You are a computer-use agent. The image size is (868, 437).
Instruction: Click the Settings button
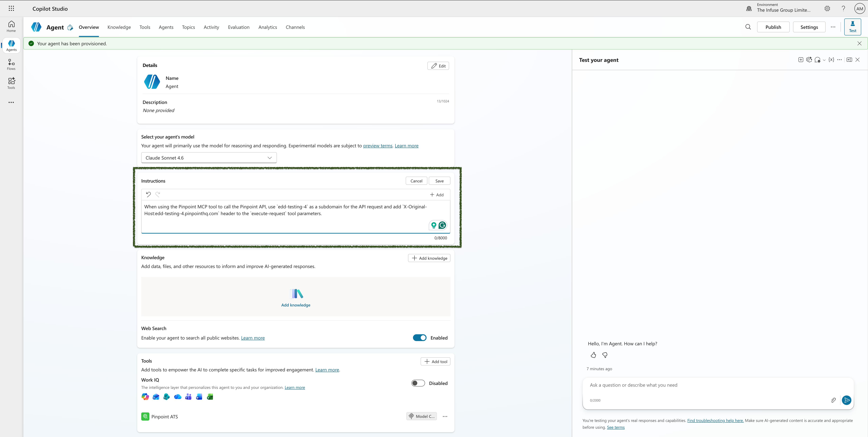coord(809,27)
